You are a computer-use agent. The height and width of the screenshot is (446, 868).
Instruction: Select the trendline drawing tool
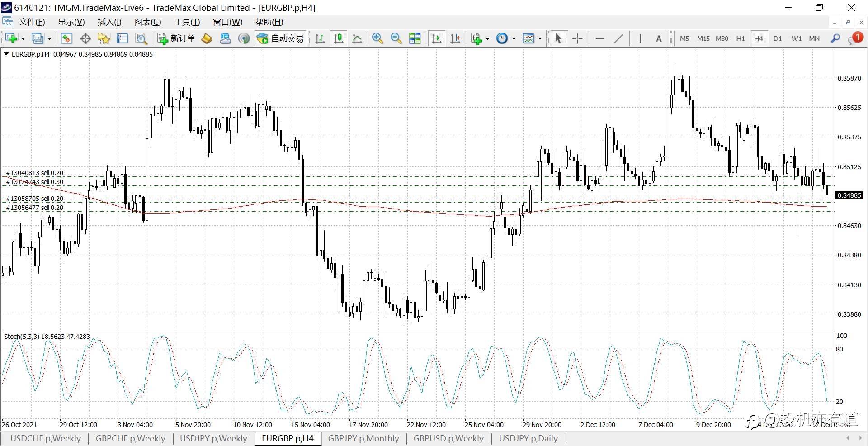pyautogui.click(x=618, y=38)
